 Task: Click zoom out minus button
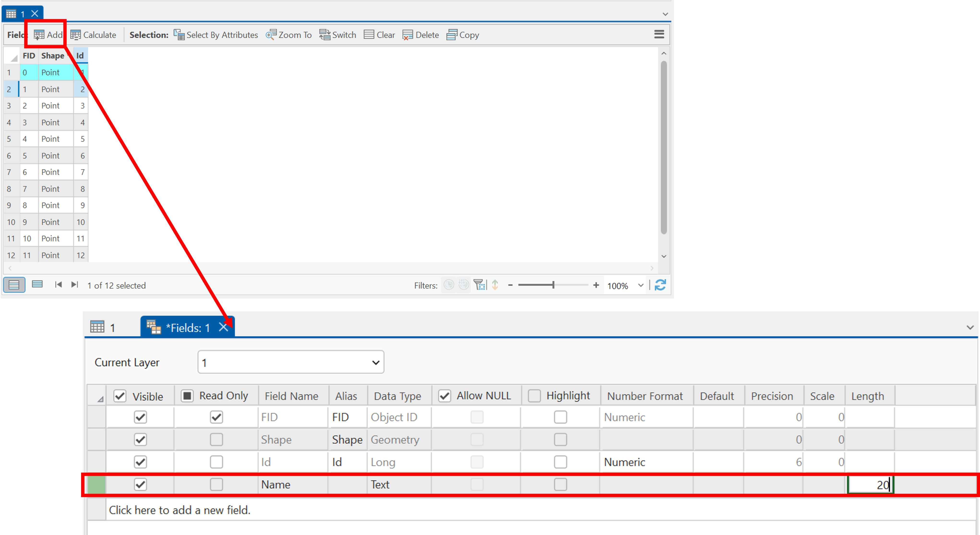click(510, 285)
